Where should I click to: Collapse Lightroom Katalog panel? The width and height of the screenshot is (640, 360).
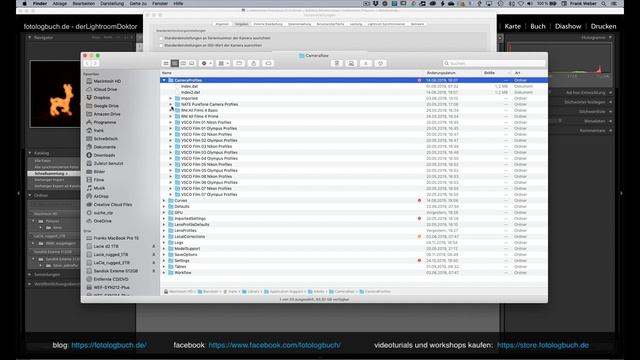tap(30, 153)
